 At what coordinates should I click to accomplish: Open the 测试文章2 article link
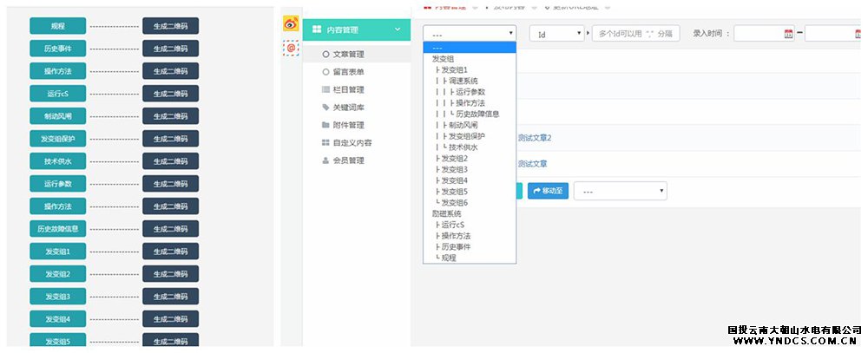(x=534, y=138)
